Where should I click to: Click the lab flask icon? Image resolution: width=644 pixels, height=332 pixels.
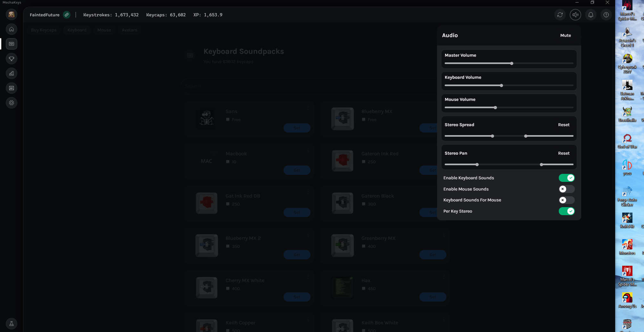click(x=12, y=324)
